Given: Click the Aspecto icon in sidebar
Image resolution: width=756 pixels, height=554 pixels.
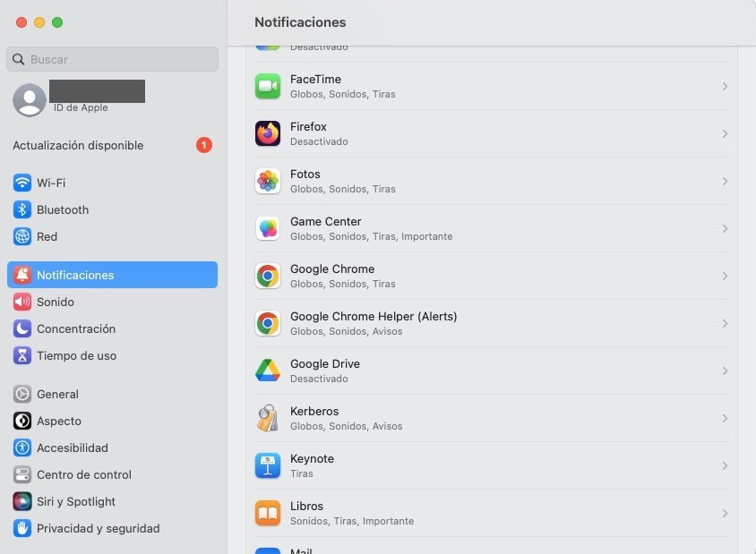Looking at the screenshot, I should (x=22, y=421).
